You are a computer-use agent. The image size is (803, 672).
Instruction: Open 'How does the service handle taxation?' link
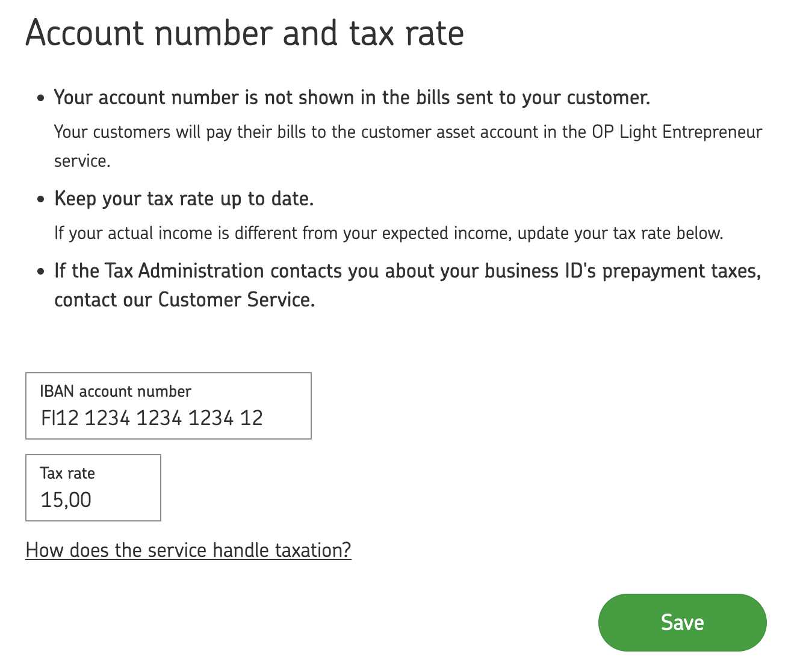[188, 550]
